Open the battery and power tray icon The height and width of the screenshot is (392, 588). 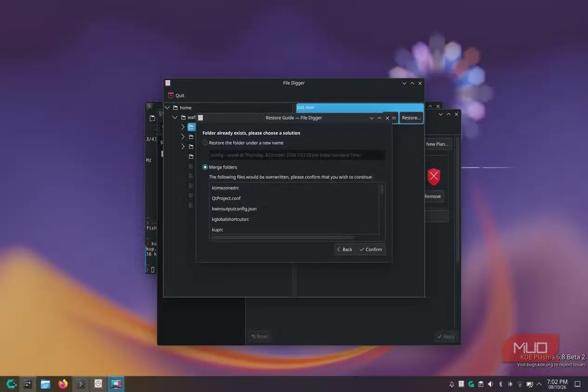point(530,384)
